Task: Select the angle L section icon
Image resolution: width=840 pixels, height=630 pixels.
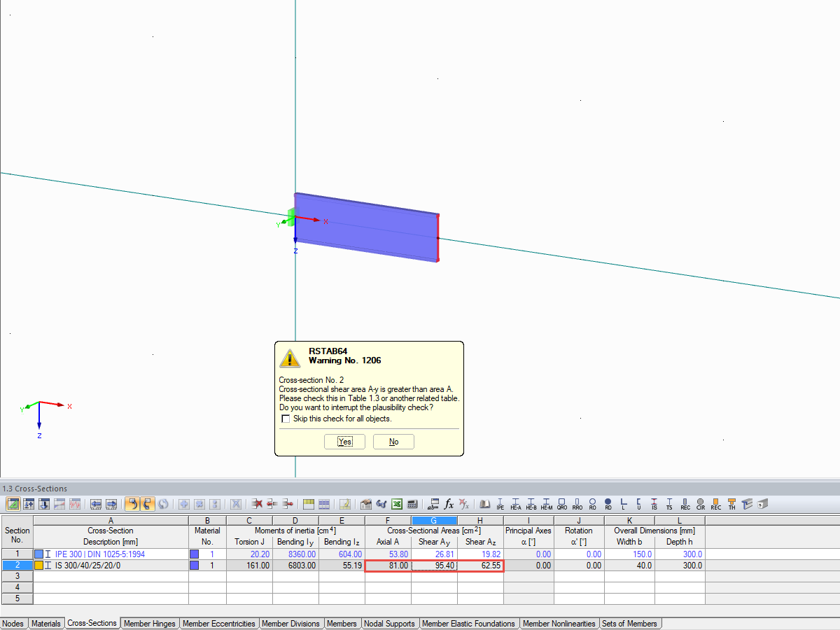Action: point(623,503)
